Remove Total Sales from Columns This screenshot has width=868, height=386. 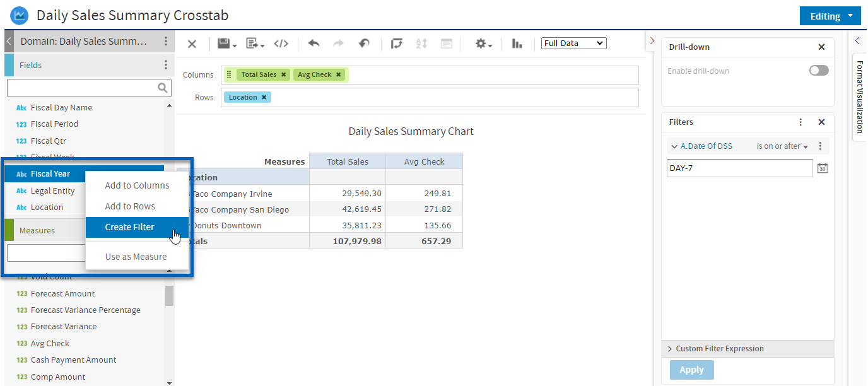coord(284,74)
